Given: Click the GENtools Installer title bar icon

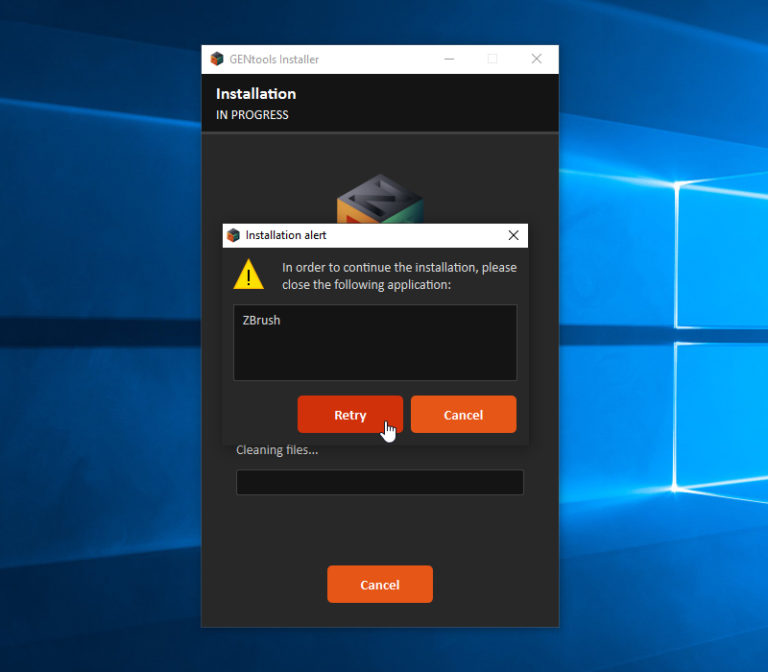Looking at the screenshot, I should pos(217,59).
